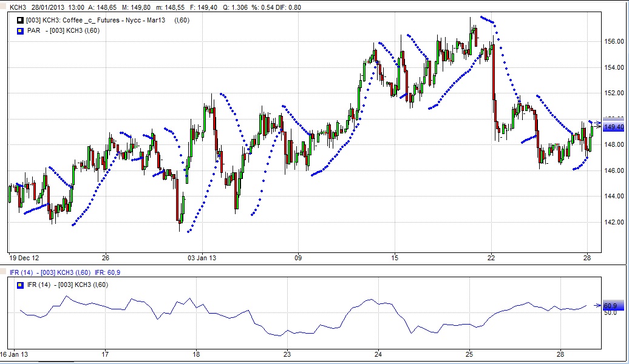Select the IFR value tag showing 60.9
The image size is (629, 364).
[x=610, y=306]
